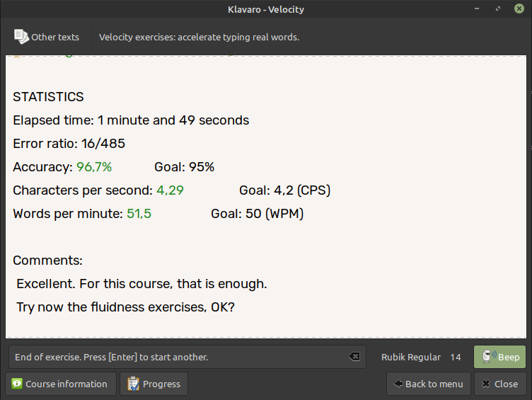
Task: Click the Course information speech bubble icon
Action: (x=17, y=384)
